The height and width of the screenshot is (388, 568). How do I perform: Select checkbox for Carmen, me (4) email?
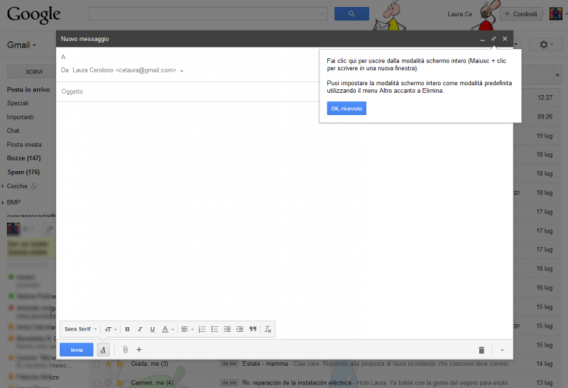[97, 383]
